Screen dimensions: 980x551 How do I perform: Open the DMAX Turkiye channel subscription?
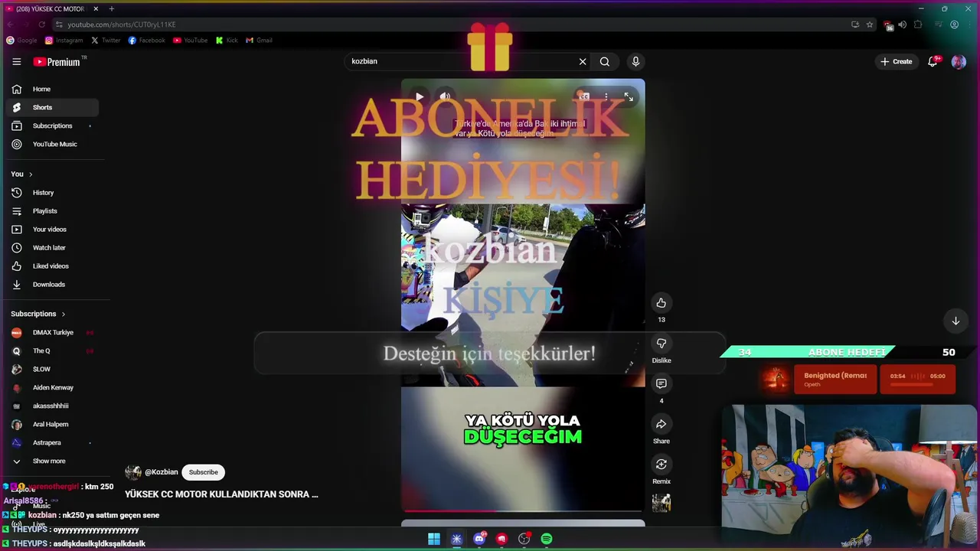click(51, 332)
